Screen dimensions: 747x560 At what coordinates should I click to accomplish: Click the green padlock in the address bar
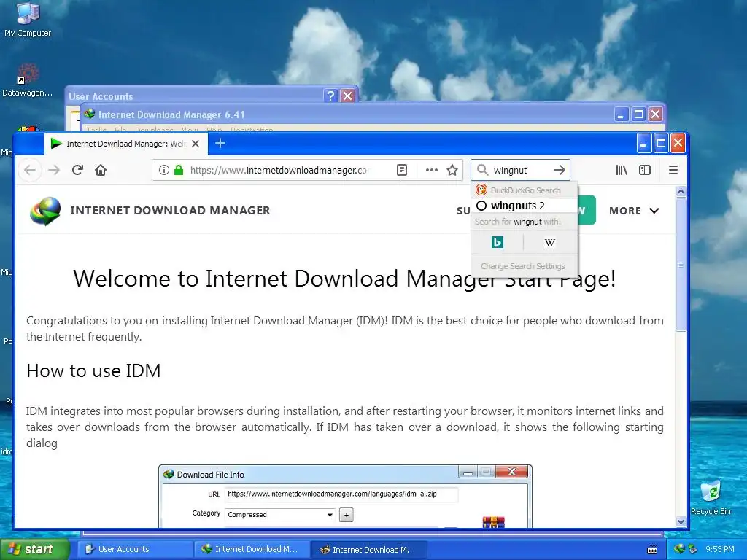[179, 170]
